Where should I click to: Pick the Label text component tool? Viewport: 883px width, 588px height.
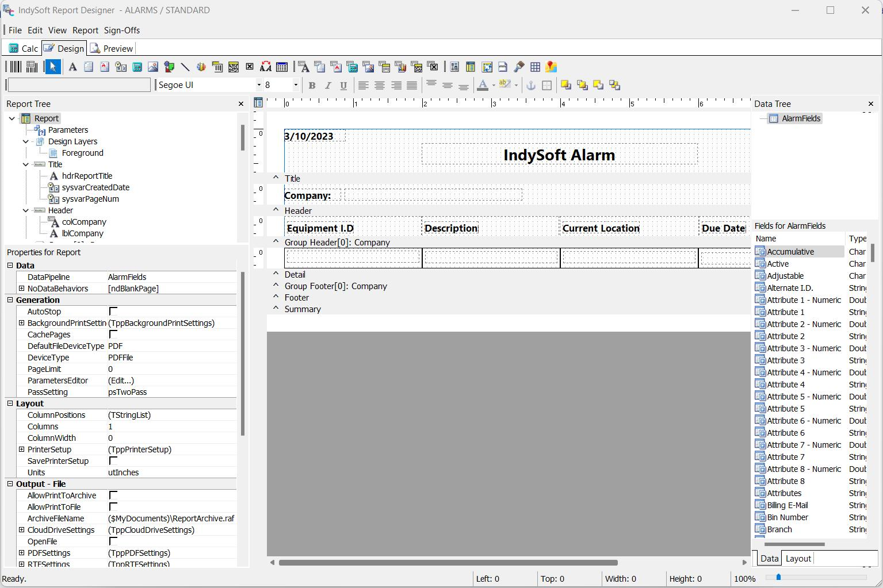coord(72,67)
